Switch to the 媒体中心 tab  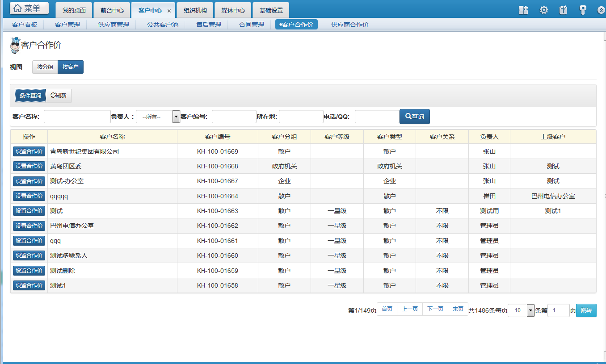click(233, 10)
